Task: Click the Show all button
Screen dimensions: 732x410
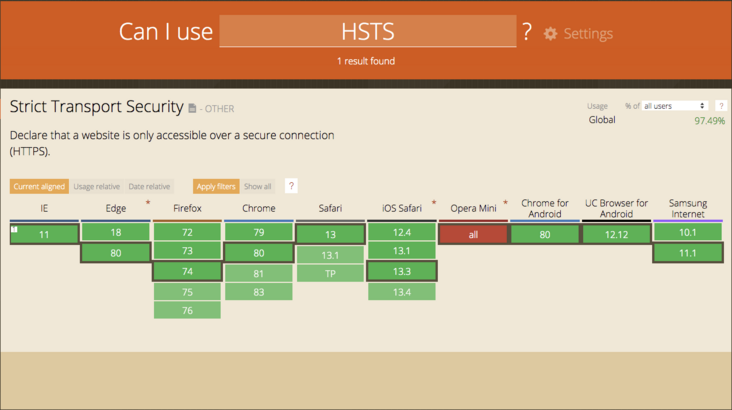Action: (258, 187)
